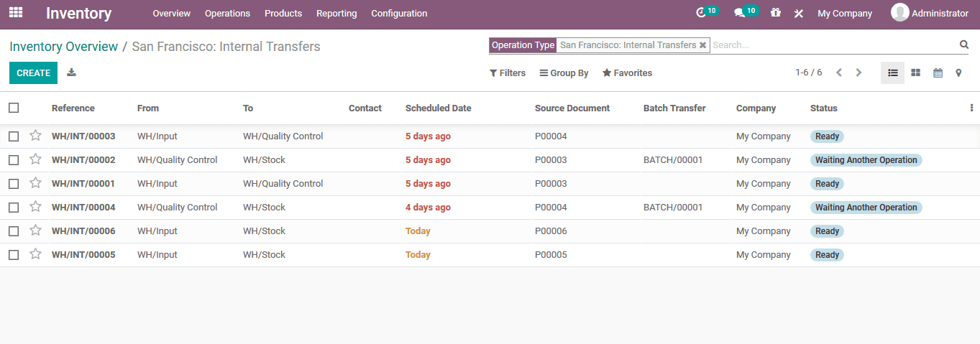Image resolution: width=980 pixels, height=344 pixels.
Task: Open the Reporting menu
Action: [x=336, y=14]
